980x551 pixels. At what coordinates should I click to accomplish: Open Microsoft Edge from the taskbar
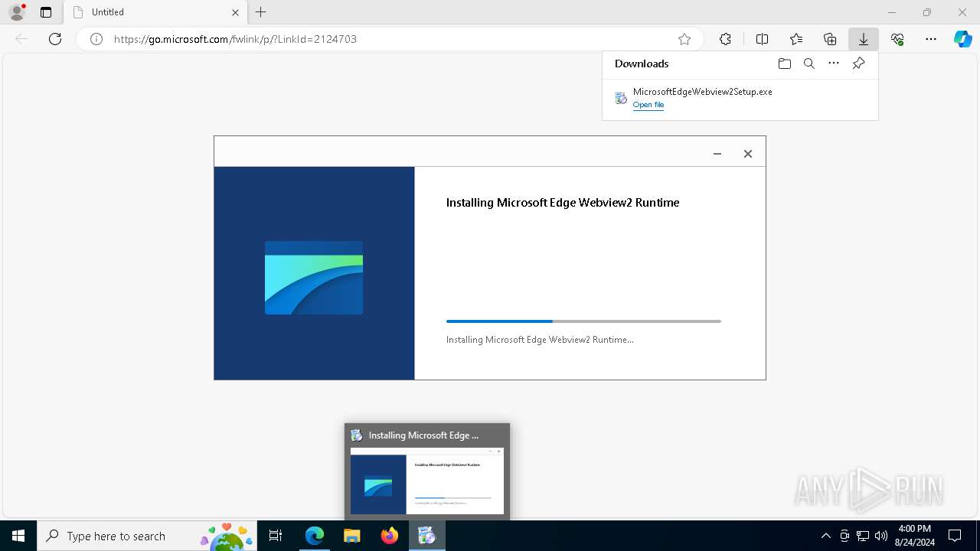[315, 536]
